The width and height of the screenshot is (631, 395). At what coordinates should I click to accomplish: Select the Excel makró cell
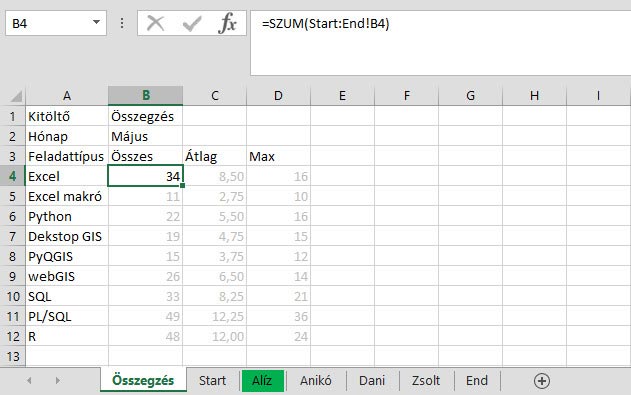pos(67,196)
